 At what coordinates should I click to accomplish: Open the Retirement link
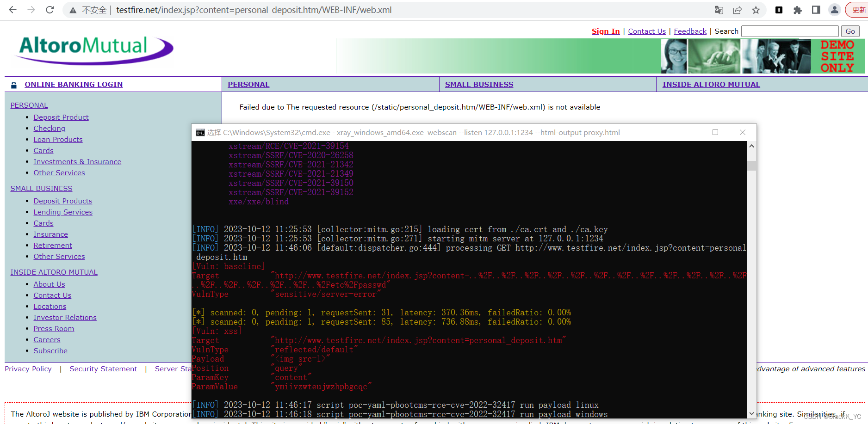pos(53,246)
